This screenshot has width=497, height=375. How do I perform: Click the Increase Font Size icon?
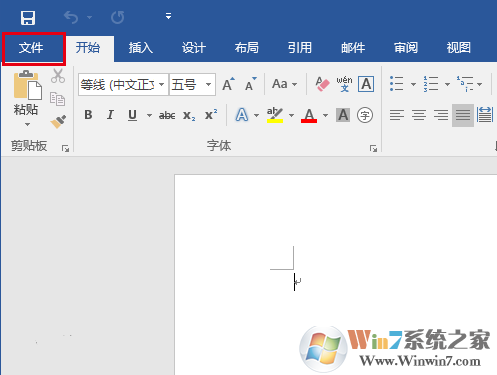[x=228, y=84]
